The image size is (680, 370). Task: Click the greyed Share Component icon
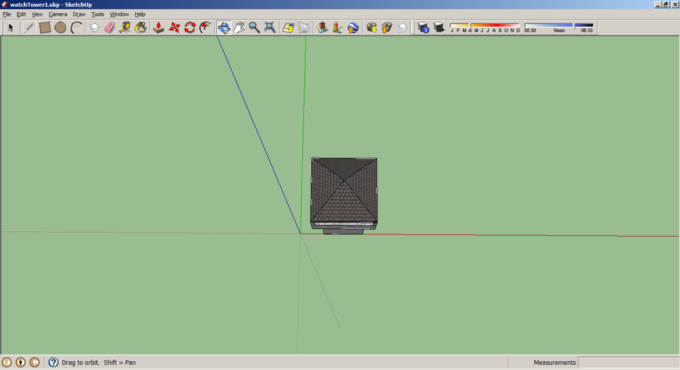tap(402, 28)
